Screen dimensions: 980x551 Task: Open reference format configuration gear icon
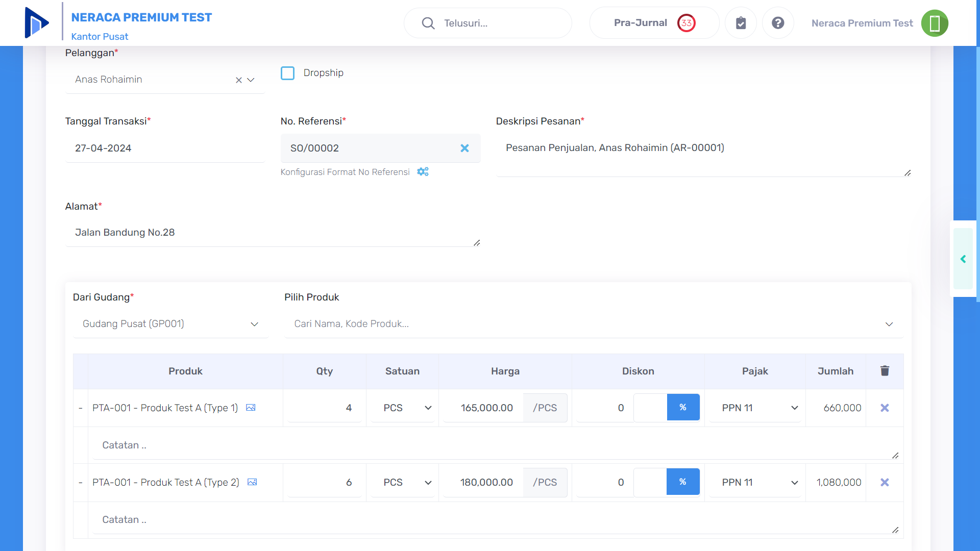423,172
